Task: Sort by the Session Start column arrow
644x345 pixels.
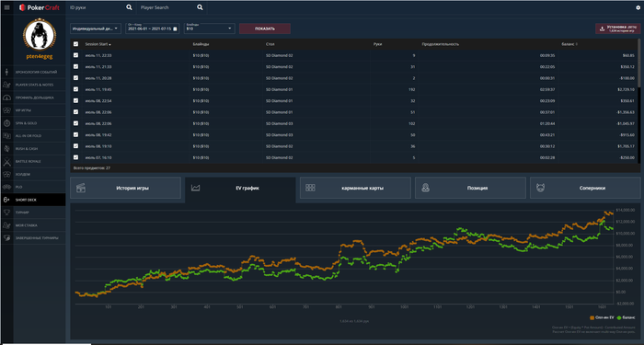Action: click(110, 44)
